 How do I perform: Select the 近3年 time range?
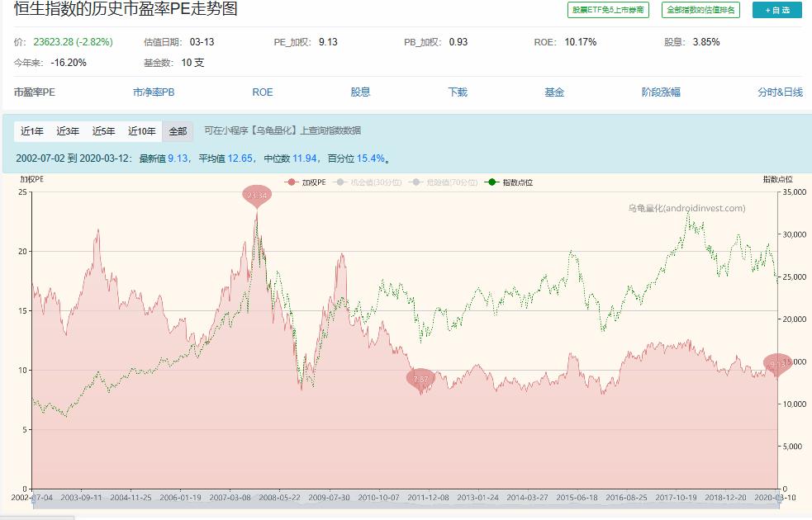tap(68, 131)
